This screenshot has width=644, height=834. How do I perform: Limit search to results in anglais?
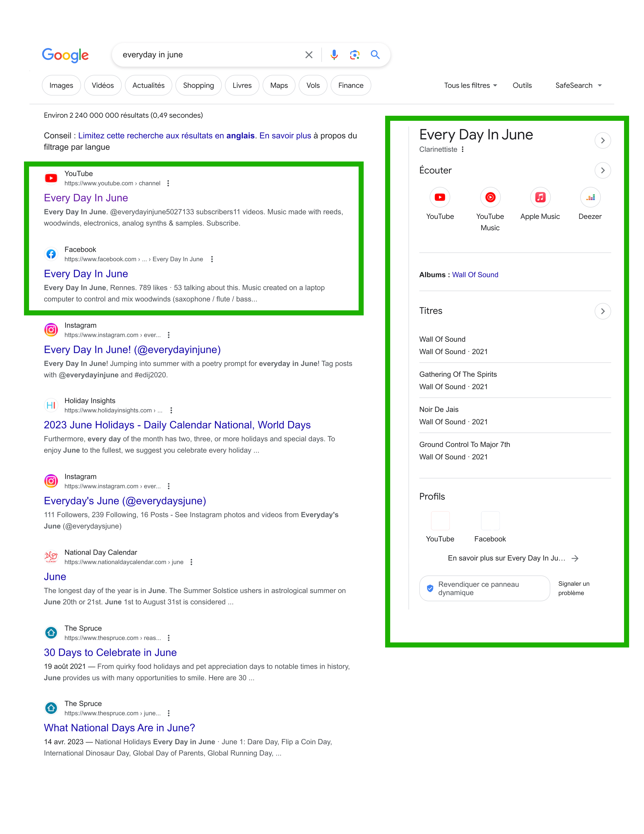(x=166, y=135)
